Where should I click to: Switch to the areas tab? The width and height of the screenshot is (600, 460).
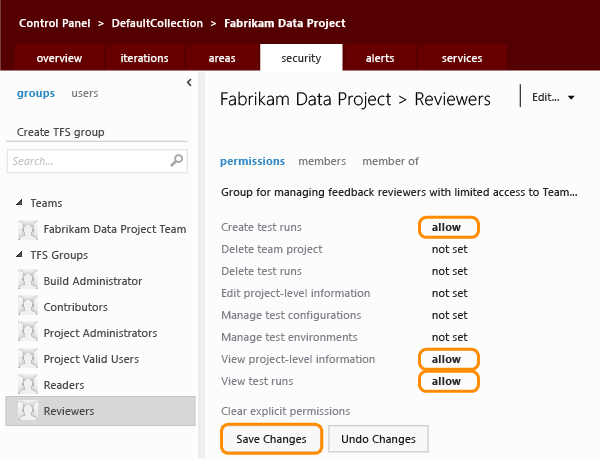(x=222, y=58)
